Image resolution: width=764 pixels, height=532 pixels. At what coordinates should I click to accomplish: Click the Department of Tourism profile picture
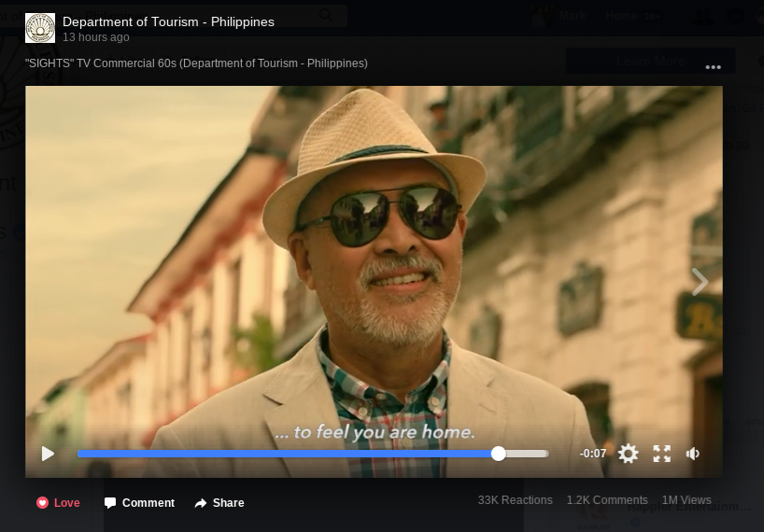40,29
